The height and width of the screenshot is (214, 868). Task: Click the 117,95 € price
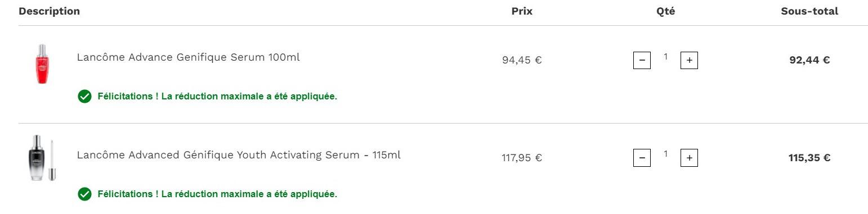[x=522, y=158]
